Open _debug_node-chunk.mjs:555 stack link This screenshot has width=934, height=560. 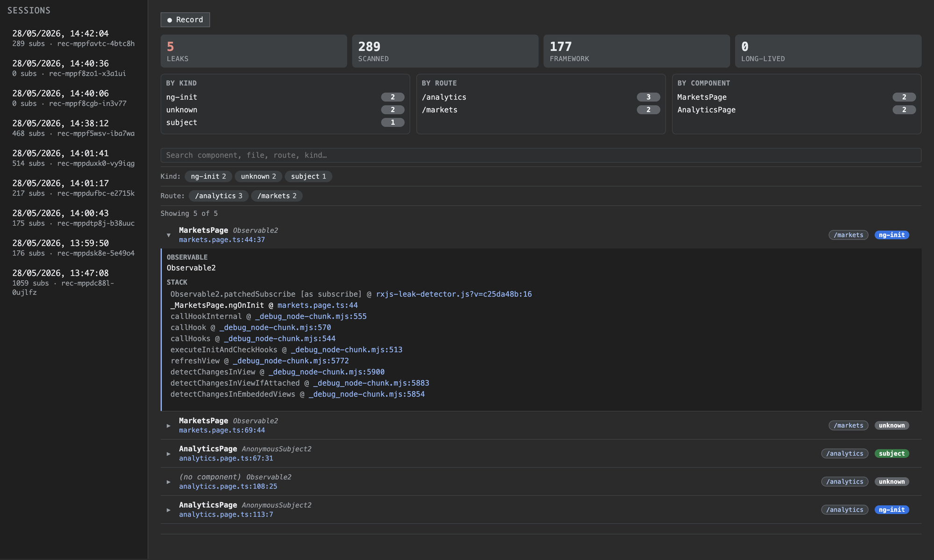311,317
